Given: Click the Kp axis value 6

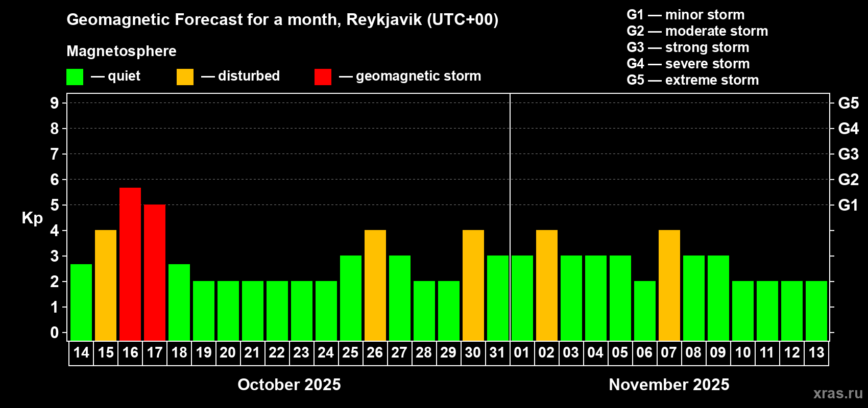Looking at the screenshot, I should (55, 180).
